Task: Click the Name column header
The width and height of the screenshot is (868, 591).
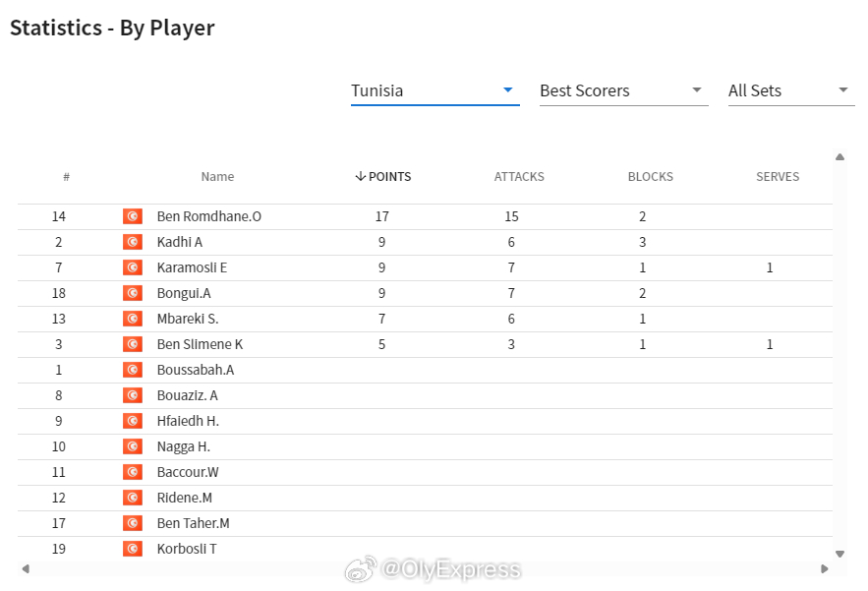Action: (x=217, y=177)
